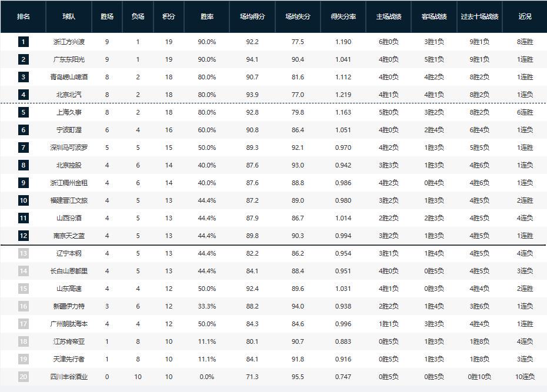Click the grey rank 16 badge

24,306
